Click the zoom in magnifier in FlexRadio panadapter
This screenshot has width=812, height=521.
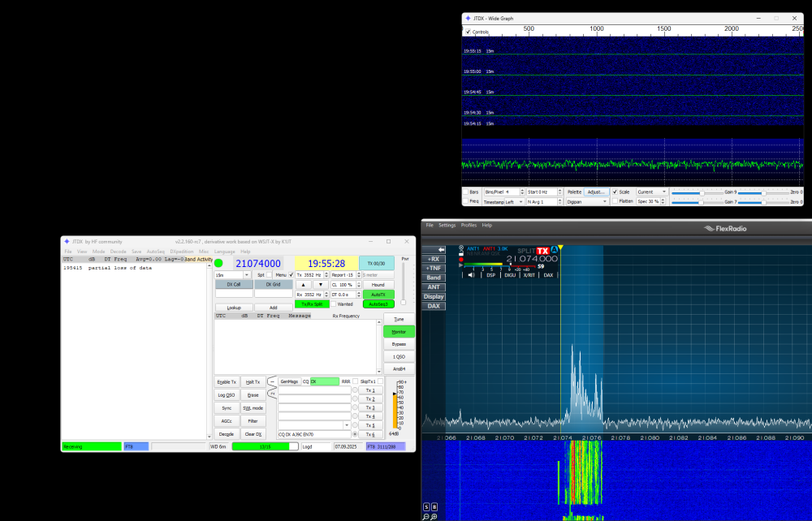pyautogui.click(x=434, y=516)
